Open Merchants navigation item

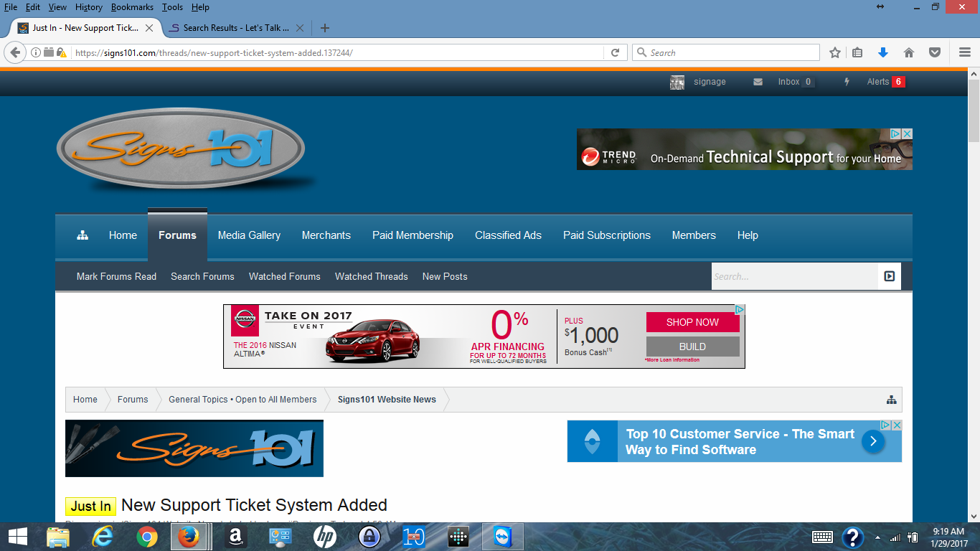click(x=326, y=235)
